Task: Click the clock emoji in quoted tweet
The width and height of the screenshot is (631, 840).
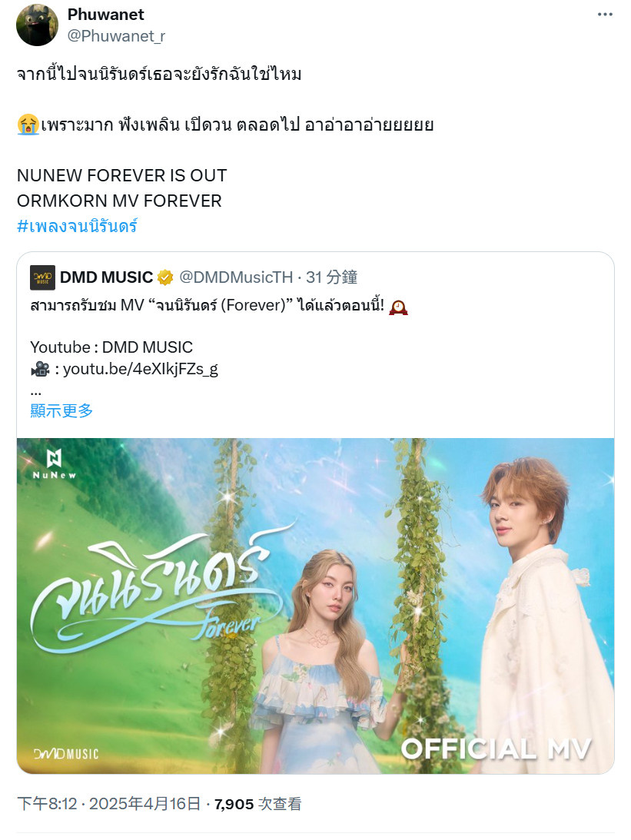Action: tap(398, 307)
